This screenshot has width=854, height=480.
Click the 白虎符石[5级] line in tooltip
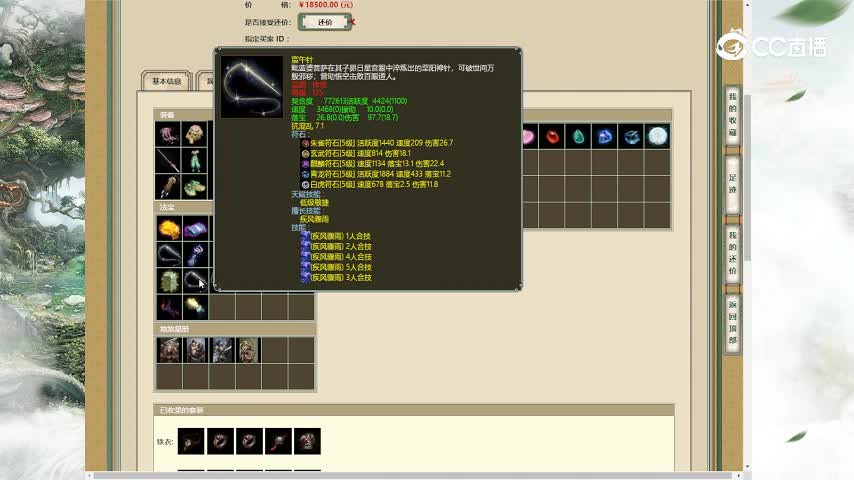370,185
